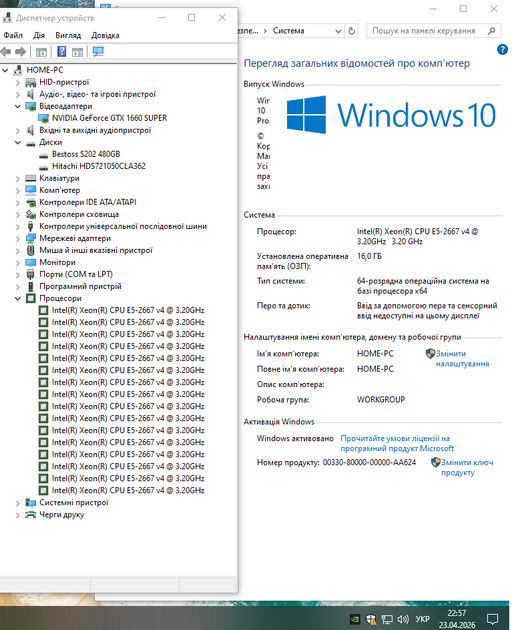Click the УКР language indicator in taskbar
The width and height of the screenshot is (512, 630).
[422, 619]
